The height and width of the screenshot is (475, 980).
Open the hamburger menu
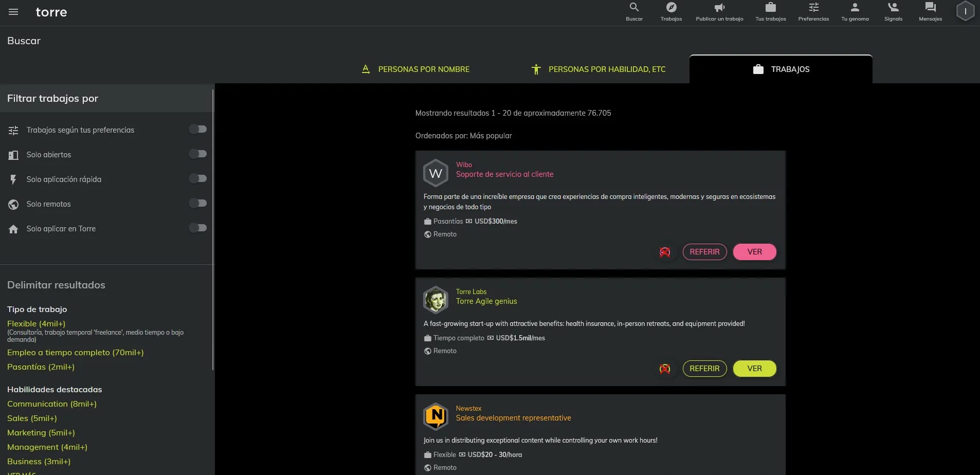click(x=13, y=12)
